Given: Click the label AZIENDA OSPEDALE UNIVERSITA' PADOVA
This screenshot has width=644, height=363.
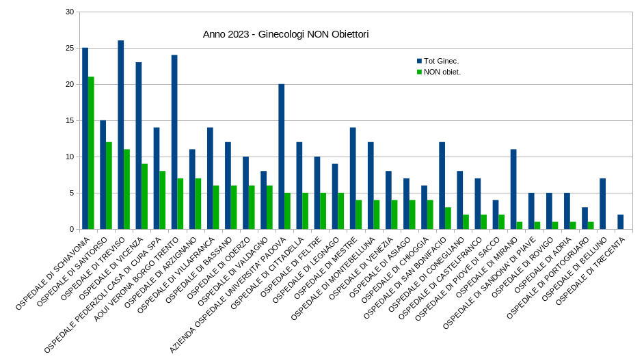Looking at the screenshot, I should pyautogui.click(x=228, y=295).
